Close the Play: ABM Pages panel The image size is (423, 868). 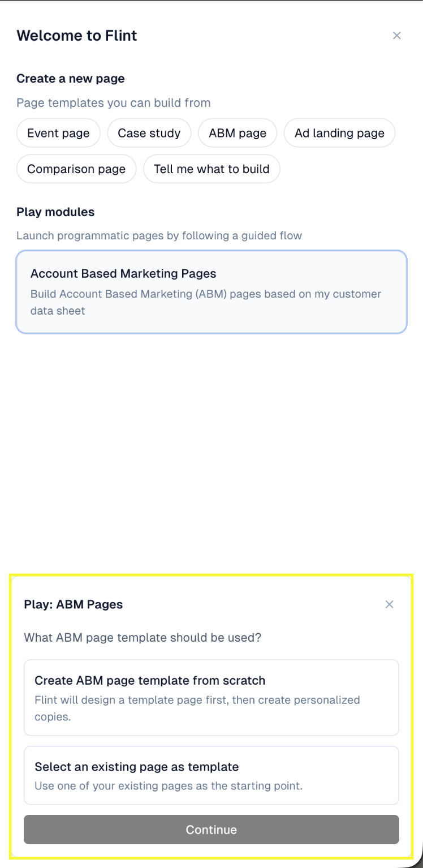coord(389,604)
